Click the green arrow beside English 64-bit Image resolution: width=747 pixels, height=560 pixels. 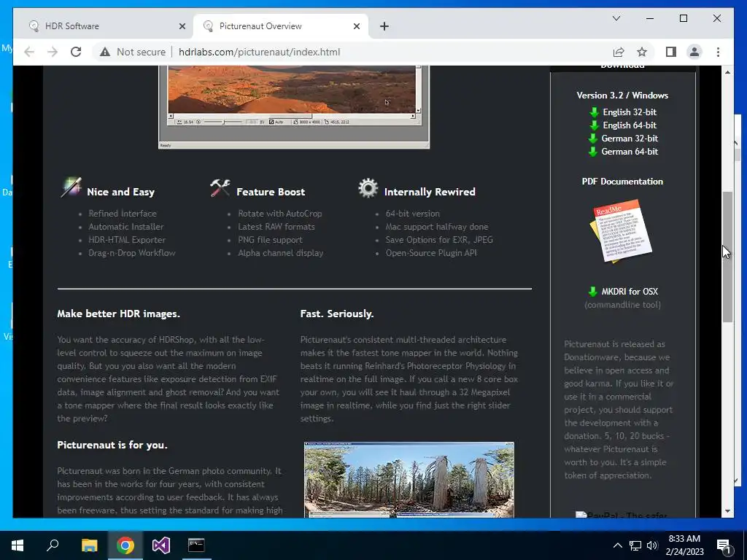click(594, 125)
